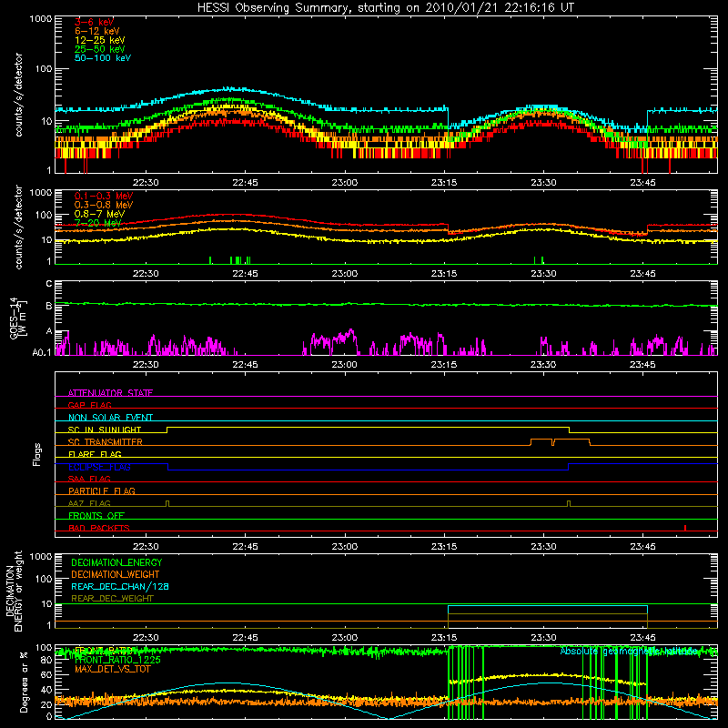This screenshot has height=728, width=728.
Task: Click the A0.1 tick on GOES axis
Action: (x=42, y=352)
